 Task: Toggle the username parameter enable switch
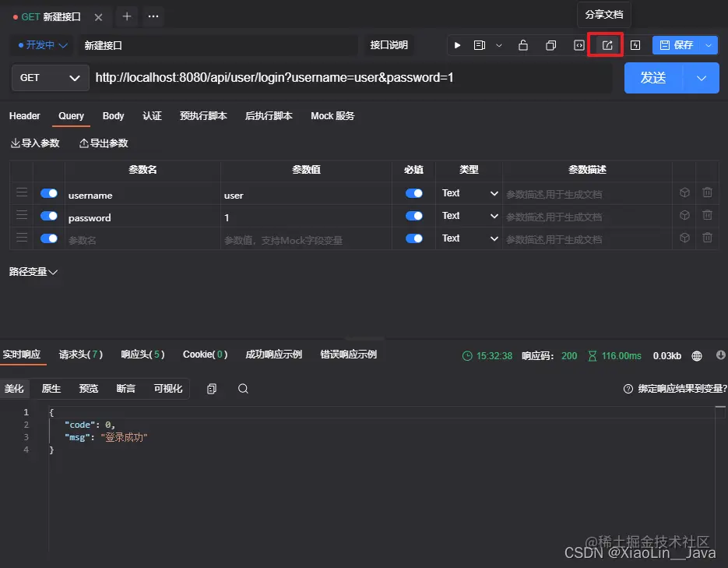click(x=49, y=193)
